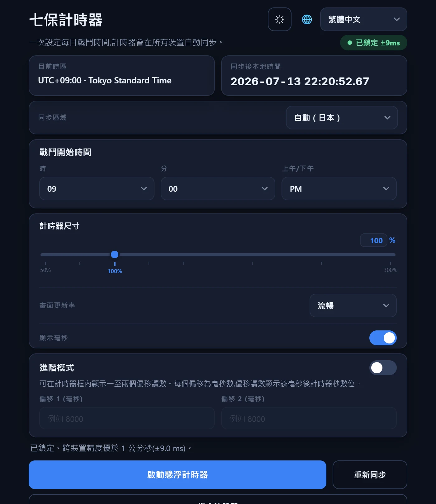Open the 繁體中文 language dropdown

point(363,19)
